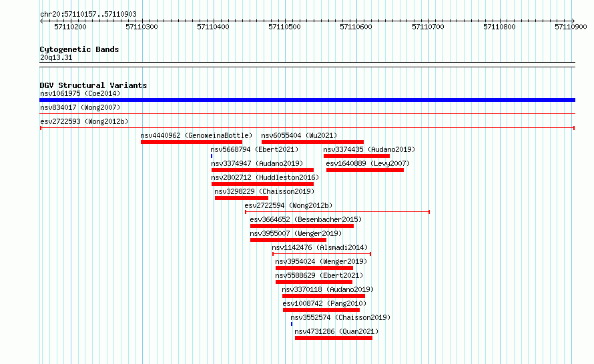This screenshot has width=594, height=364.
Task: Click the nsv1061975 (Coe2014) label
Action: (x=80, y=93)
